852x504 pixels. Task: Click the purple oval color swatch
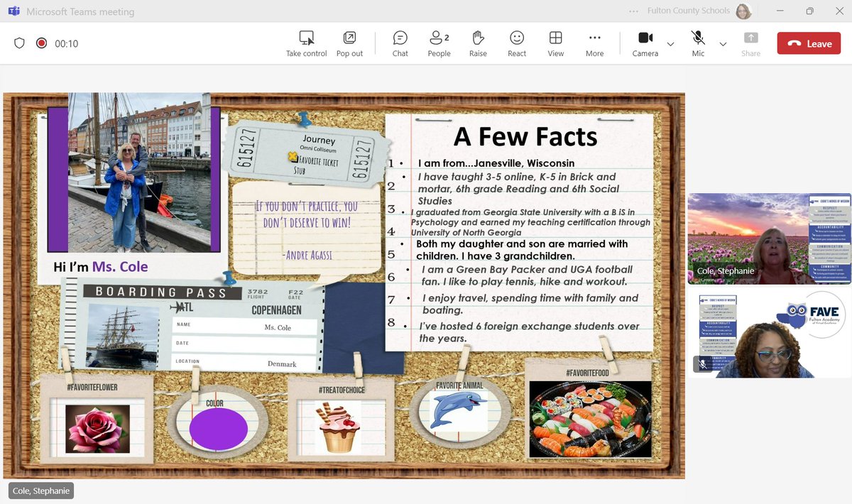(x=218, y=429)
